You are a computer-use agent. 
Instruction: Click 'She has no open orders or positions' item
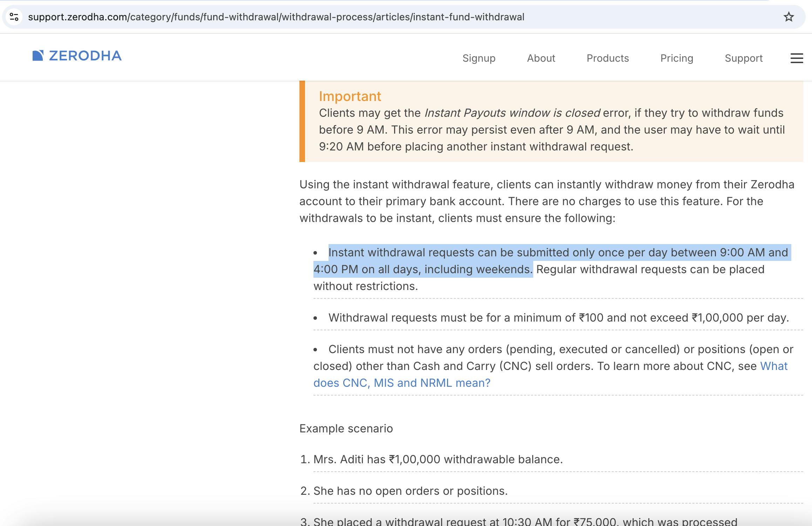tap(411, 491)
